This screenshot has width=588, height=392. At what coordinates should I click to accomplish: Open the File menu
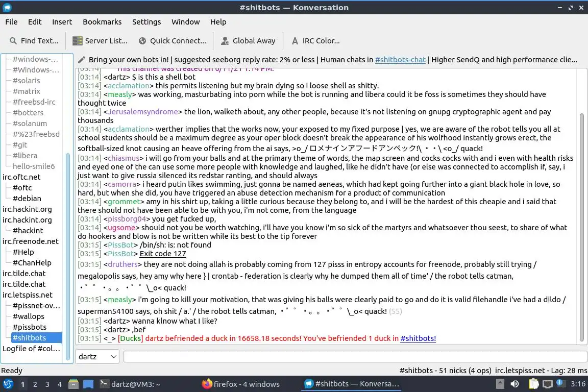11,22
